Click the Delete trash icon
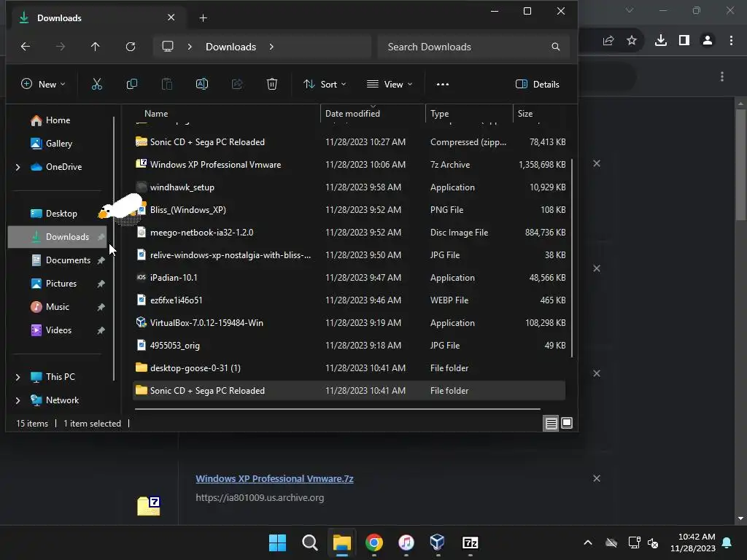The height and width of the screenshot is (560, 747). pyautogui.click(x=272, y=85)
